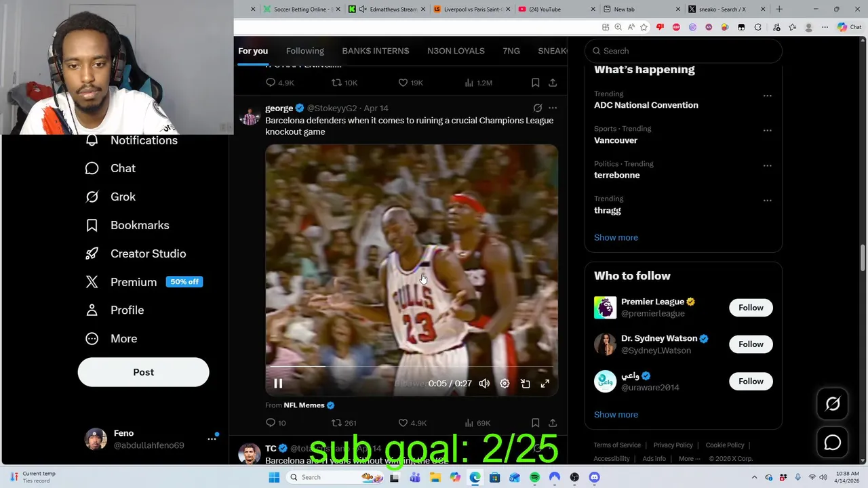Open Grok explain icon on george's post
Viewport: 868px width, 488px height.
tap(537, 108)
